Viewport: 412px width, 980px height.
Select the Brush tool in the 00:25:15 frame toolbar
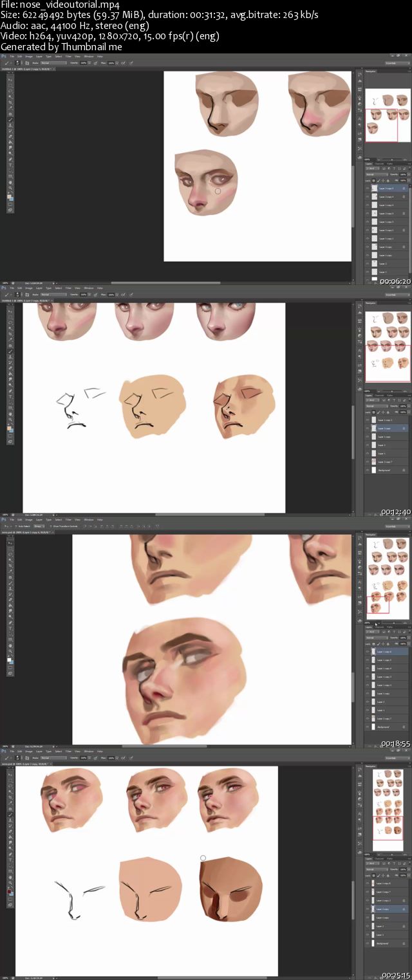click(x=10, y=814)
